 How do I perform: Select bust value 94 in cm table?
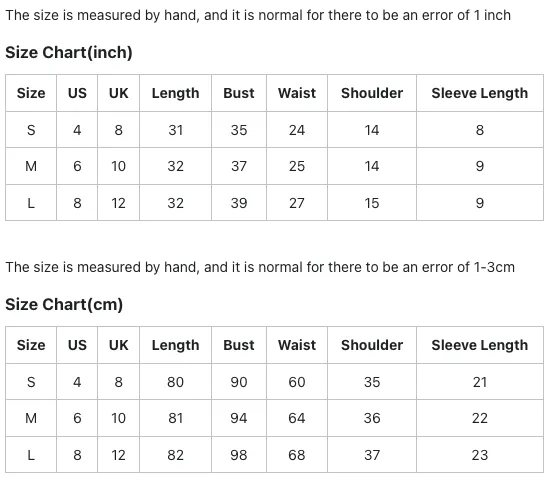239,418
